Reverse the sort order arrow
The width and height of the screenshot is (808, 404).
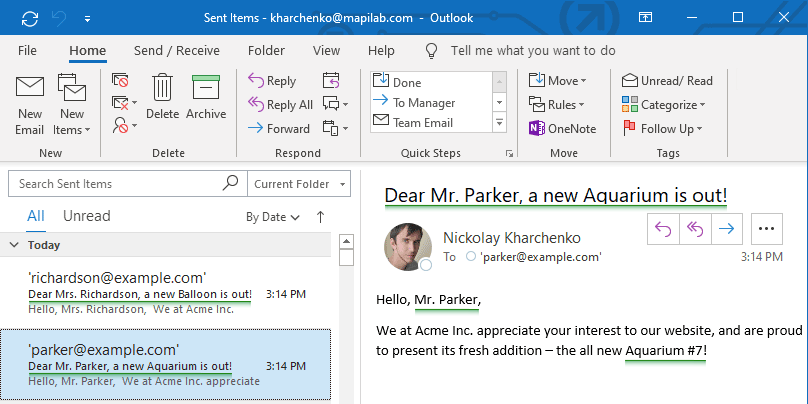(320, 217)
